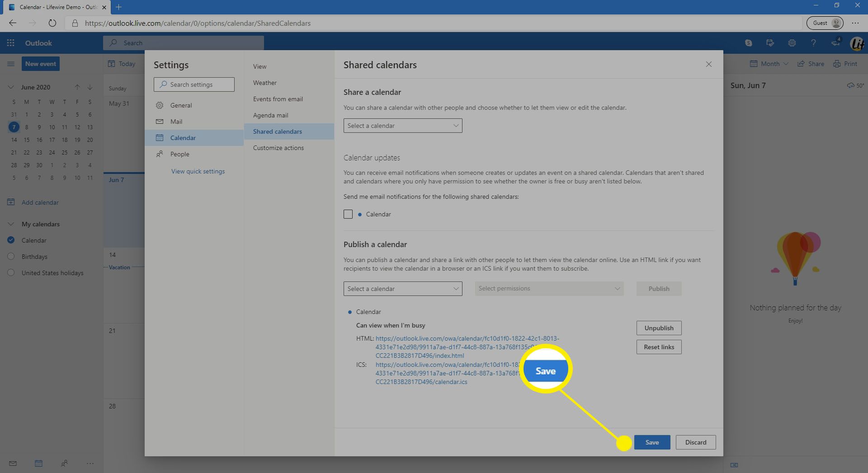Viewport: 868px width, 473px height.
Task: Click the browser address bar URL
Action: (198, 23)
